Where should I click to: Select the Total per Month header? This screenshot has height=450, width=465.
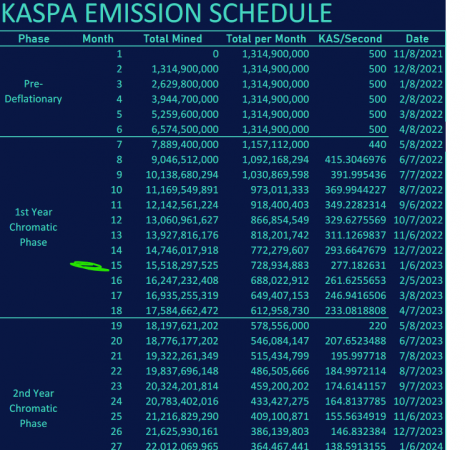(266, 39)
